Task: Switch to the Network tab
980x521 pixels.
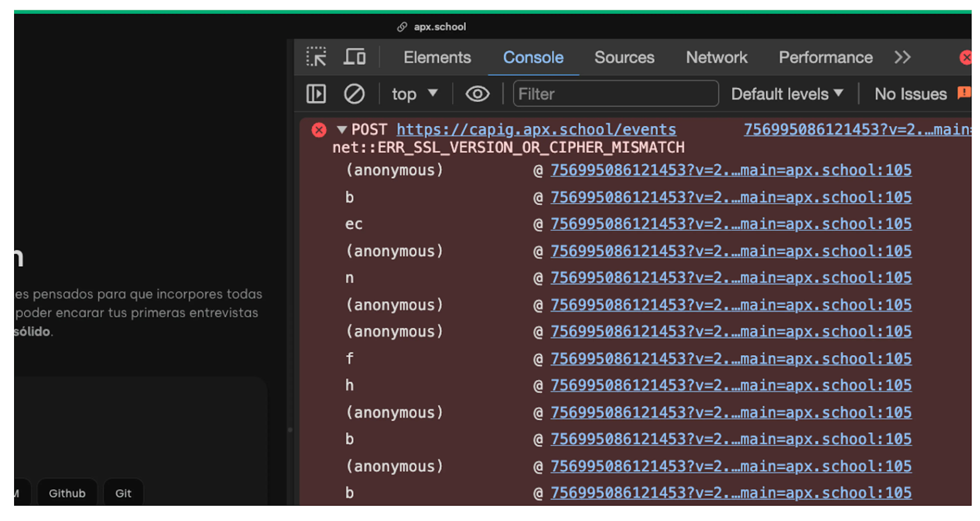Action: [716, 57]
